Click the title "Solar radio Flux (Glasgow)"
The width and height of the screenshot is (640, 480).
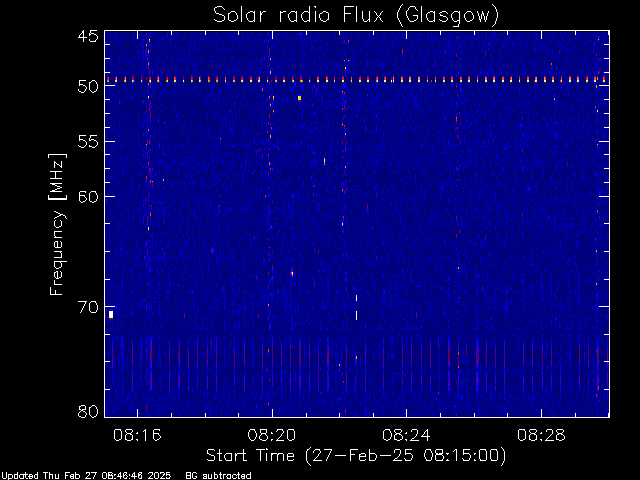(356, 16)
